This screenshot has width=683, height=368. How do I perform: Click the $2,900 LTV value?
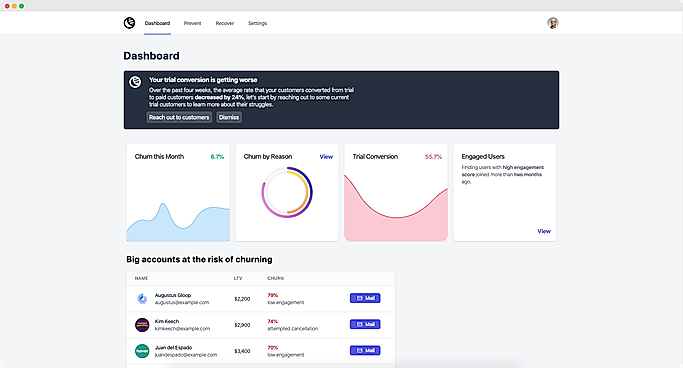(x=242, y=325)
